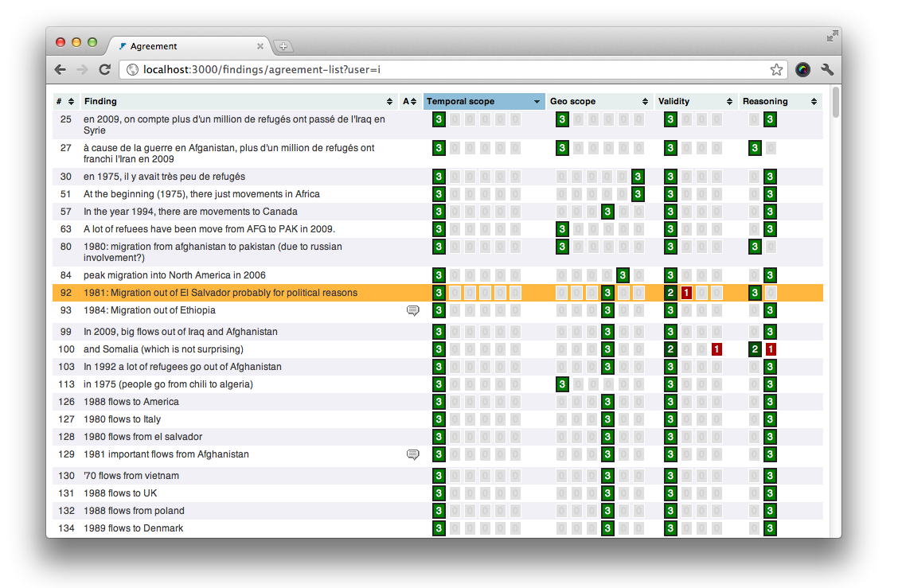Screen dimensions: 902x588
Task: Click the browser forward arrow
Action: pos(82,69)
